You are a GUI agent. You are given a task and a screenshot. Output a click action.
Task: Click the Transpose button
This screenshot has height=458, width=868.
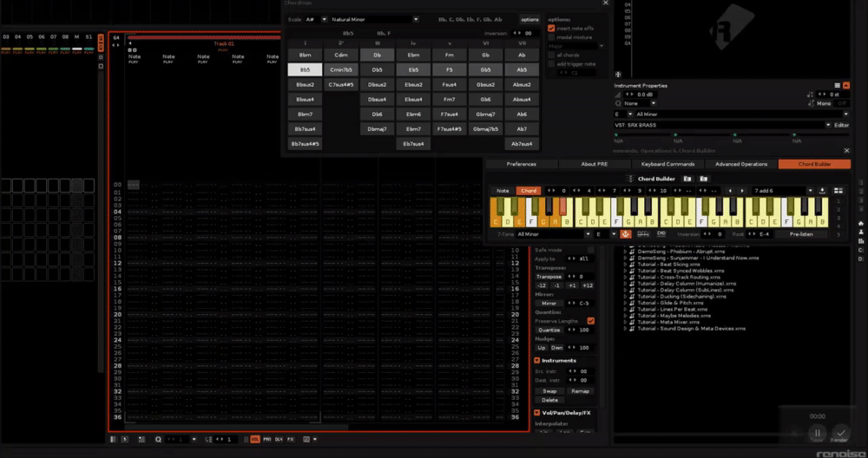click(549, 277)
